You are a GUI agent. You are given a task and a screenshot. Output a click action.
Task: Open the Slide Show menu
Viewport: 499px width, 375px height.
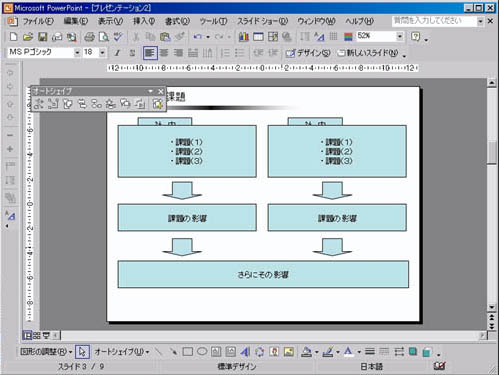coord(262,21)
